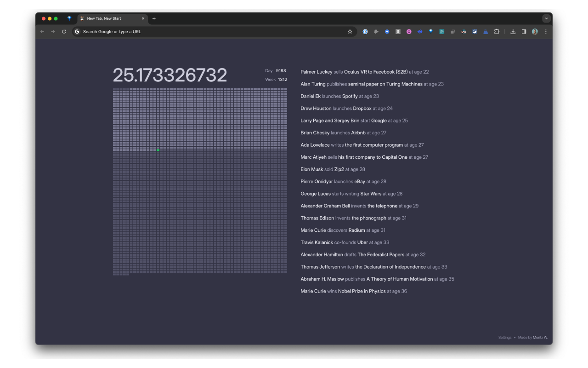Click Thomas Edison phonograph line
The height and width of the screenshot is (368, 588).
[x=353, y=218]
